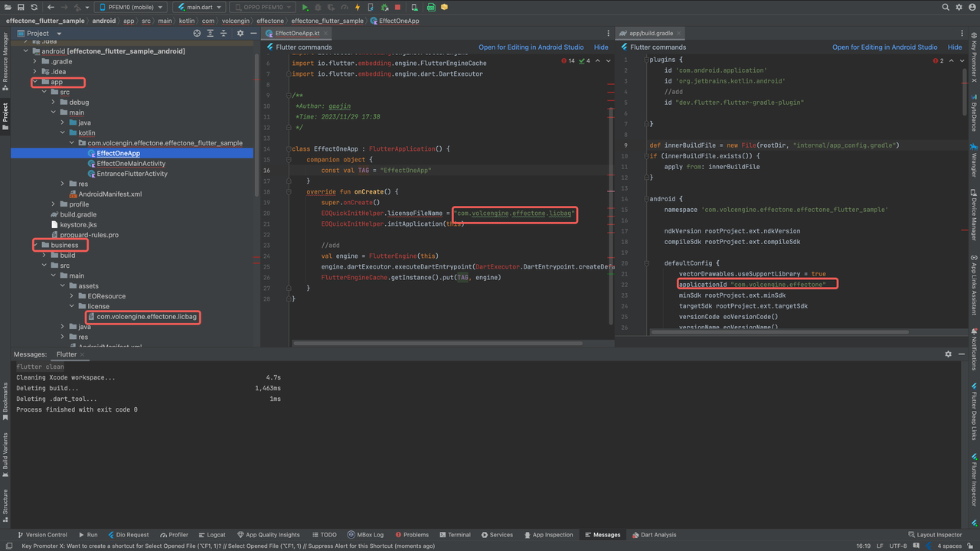980x551 pixels.
Task: Open Layout Inspector from status bar
Action: click(x=935, y=535)
